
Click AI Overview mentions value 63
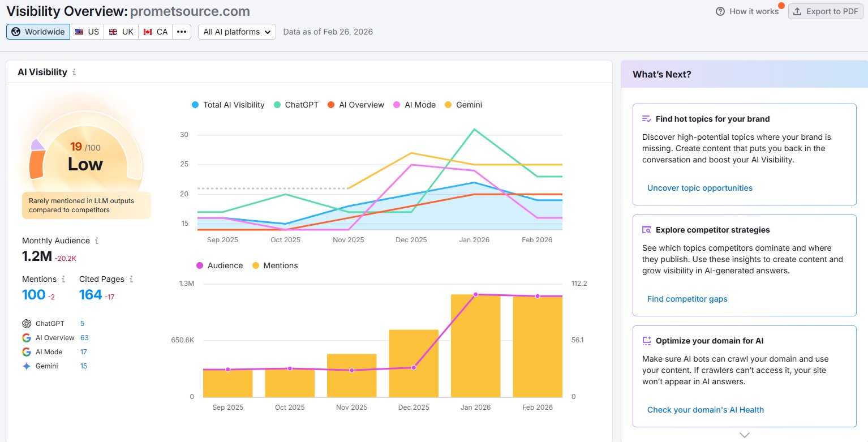[x=84, y=338]
